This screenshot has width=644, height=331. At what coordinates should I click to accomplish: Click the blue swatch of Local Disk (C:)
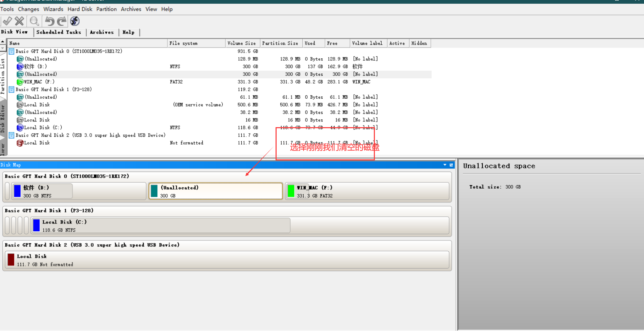tap(37, 225)
